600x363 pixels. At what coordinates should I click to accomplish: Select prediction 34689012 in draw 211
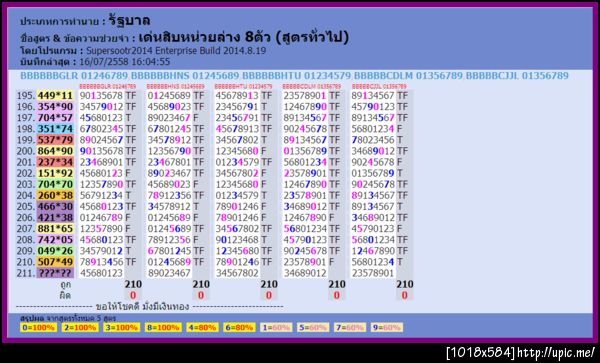305,273
